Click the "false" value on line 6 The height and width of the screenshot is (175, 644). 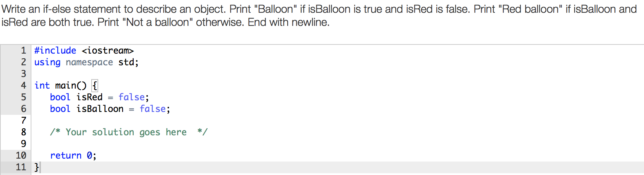153,109
